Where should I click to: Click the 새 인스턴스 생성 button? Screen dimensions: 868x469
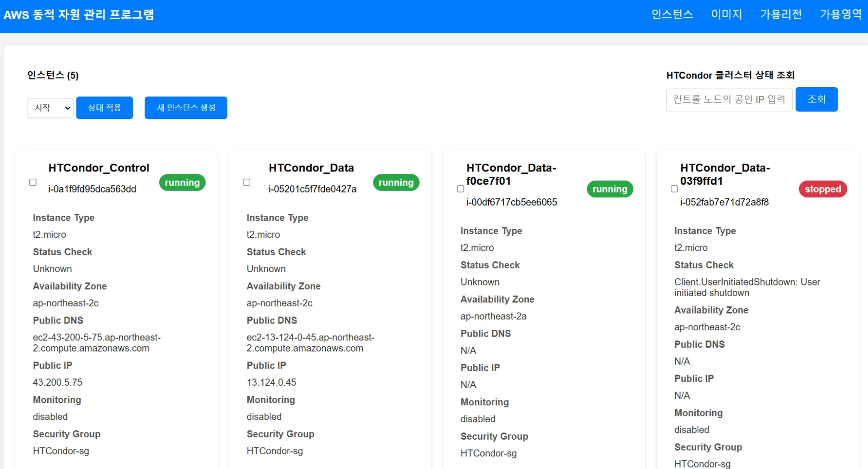(x=186, y=108)
